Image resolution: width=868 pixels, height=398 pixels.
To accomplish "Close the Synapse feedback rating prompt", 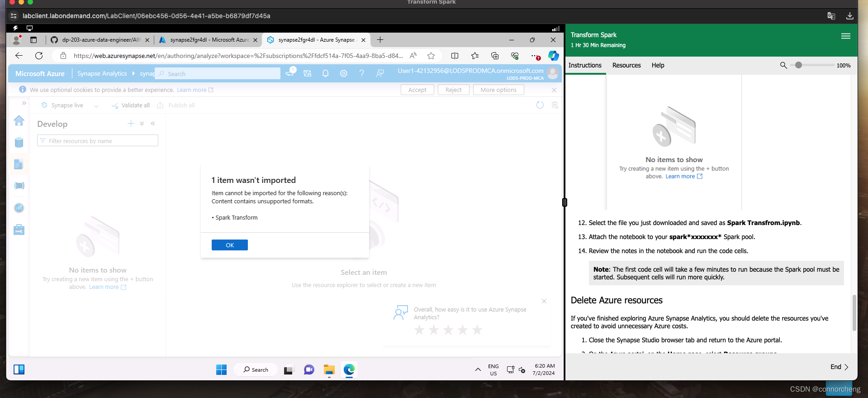I will point(544,301).
